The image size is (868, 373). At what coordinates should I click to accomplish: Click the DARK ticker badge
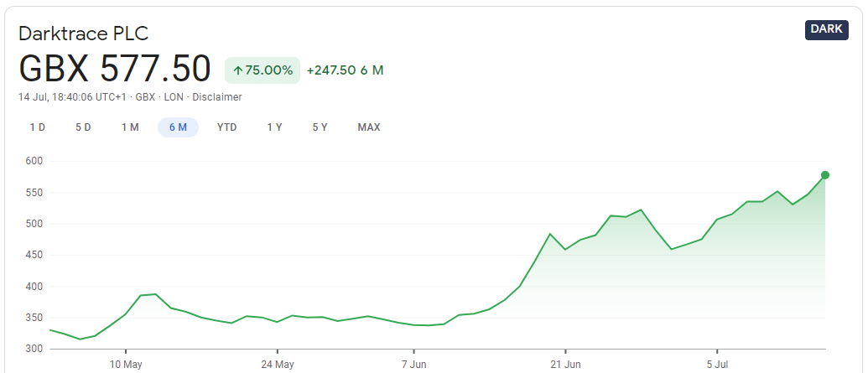[826, 29]
